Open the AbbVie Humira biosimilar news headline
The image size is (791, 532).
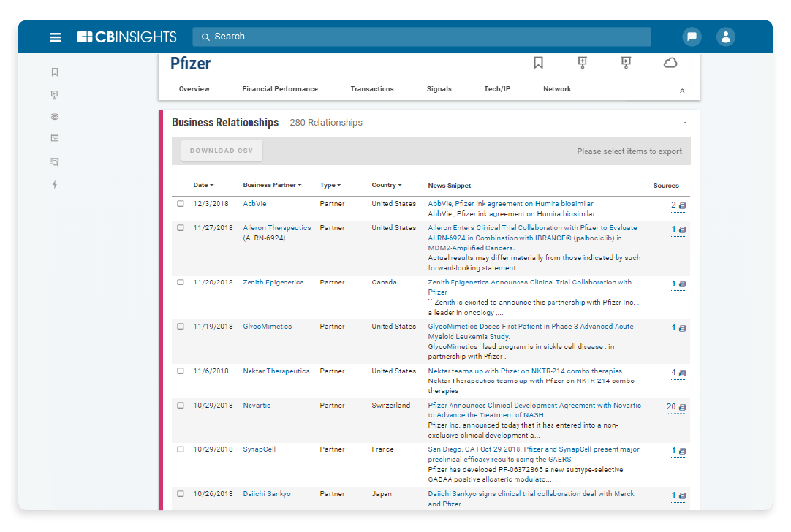(x=510, y=204)
